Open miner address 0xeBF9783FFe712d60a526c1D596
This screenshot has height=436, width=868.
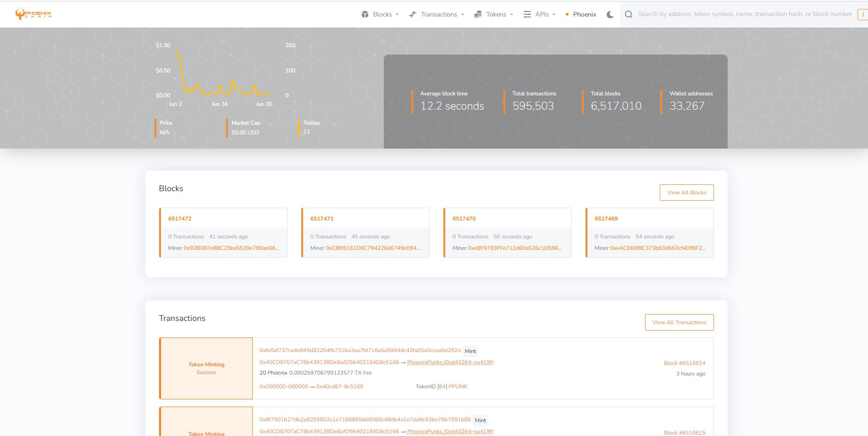click(515, 248)
